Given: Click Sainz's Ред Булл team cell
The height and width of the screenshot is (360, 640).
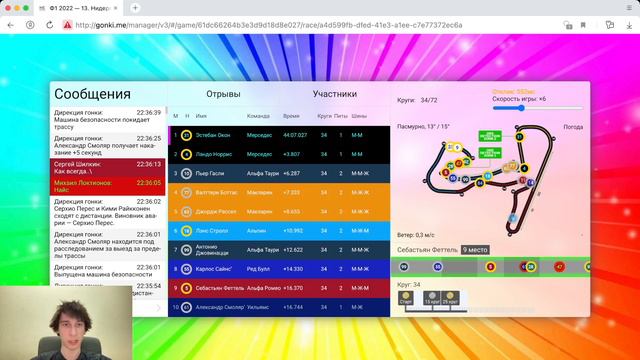Looking at the screenshot, I should tap(258, 269).
